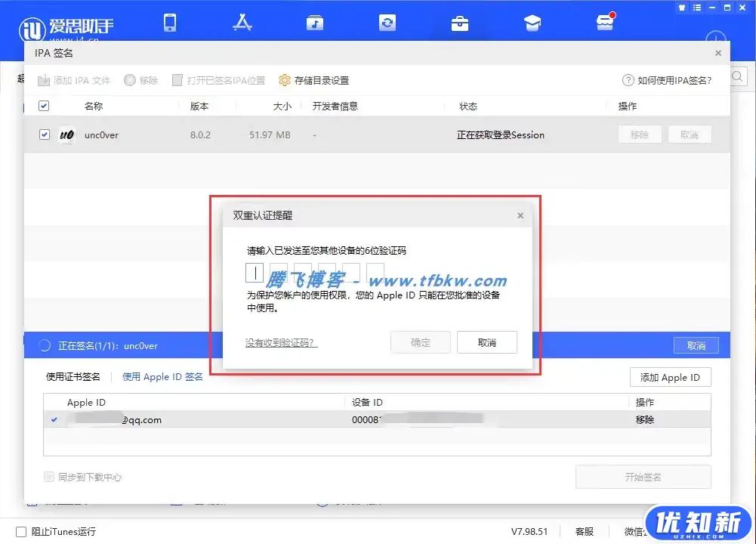This screenshot has width=756, height=544.
Task: Click 添加 IPA 文件 toolbar button
Action: coord(74,80)
